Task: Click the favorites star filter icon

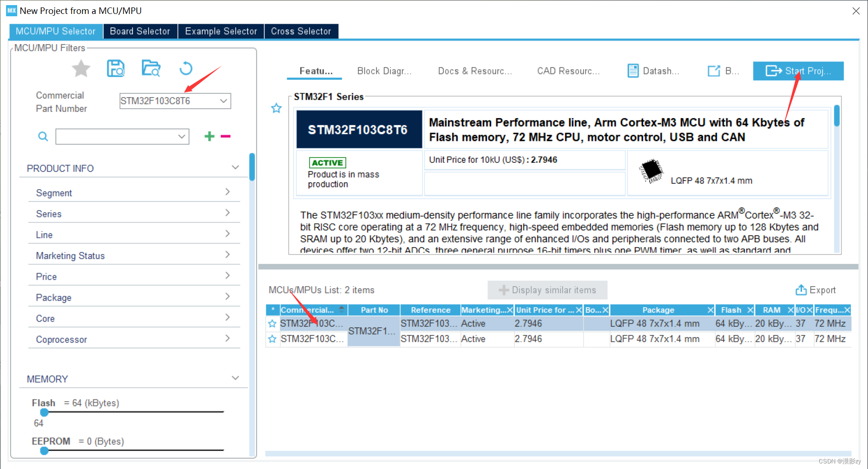Action: 81,69
